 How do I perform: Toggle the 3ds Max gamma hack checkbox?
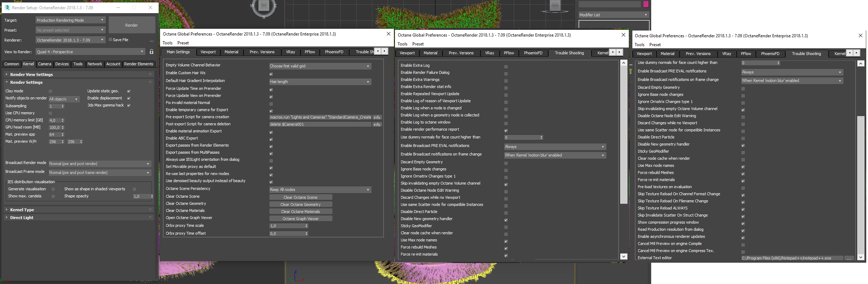coord(129,105)
